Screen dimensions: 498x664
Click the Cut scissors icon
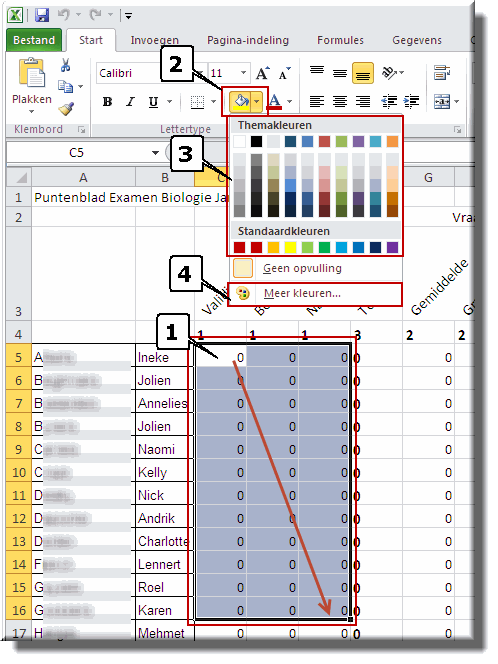[65, 65]
